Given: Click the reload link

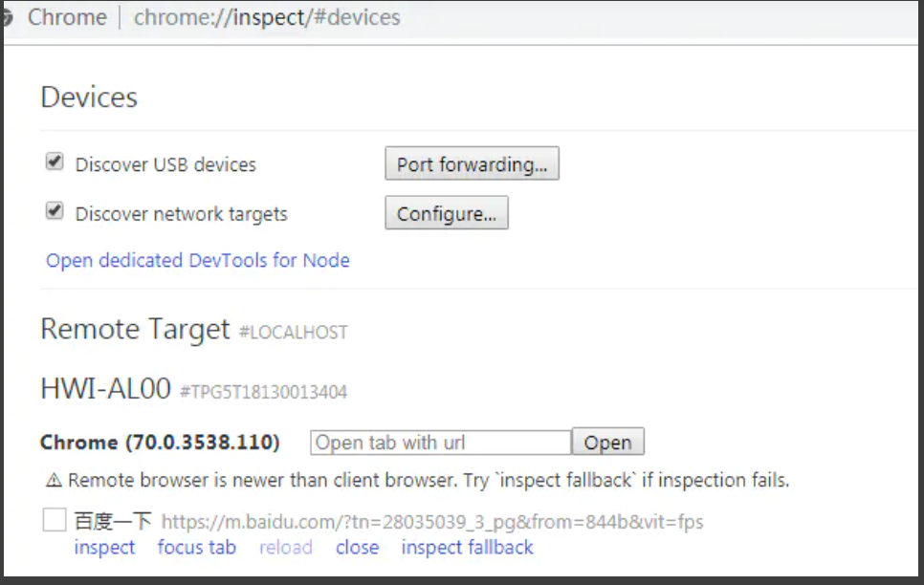Looking at the screenshot, I should coord(286,548).
